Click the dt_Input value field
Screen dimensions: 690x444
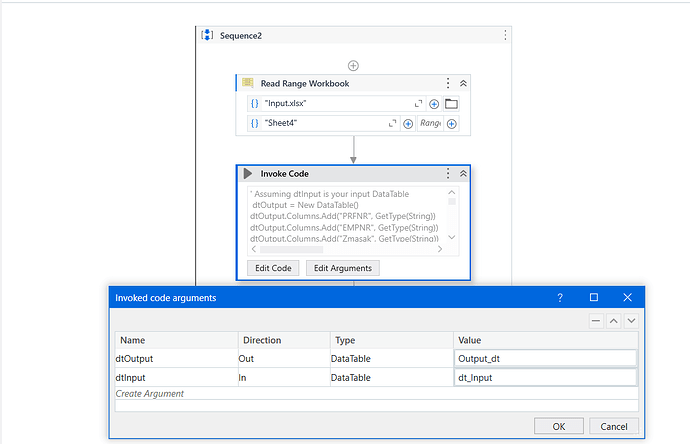tap(546, 378)
